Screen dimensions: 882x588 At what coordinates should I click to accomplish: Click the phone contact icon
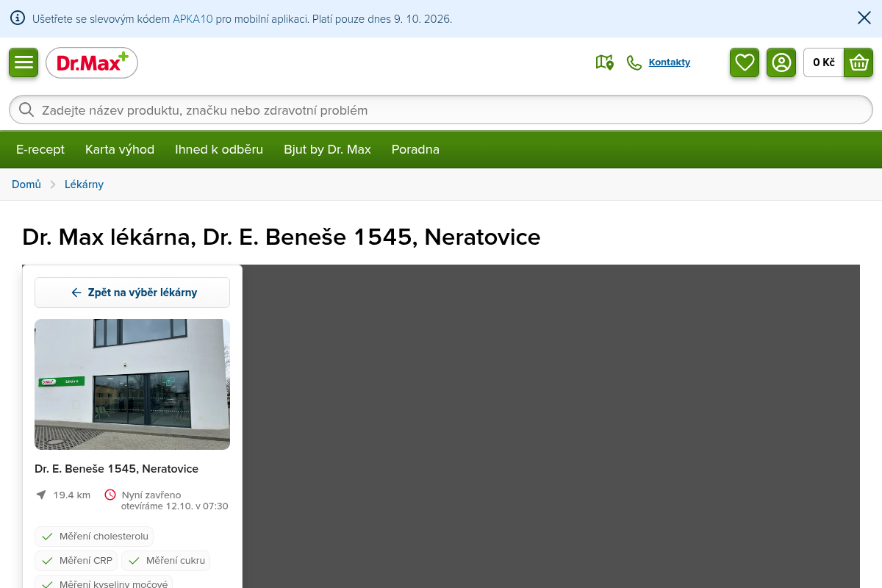point(634,62)
